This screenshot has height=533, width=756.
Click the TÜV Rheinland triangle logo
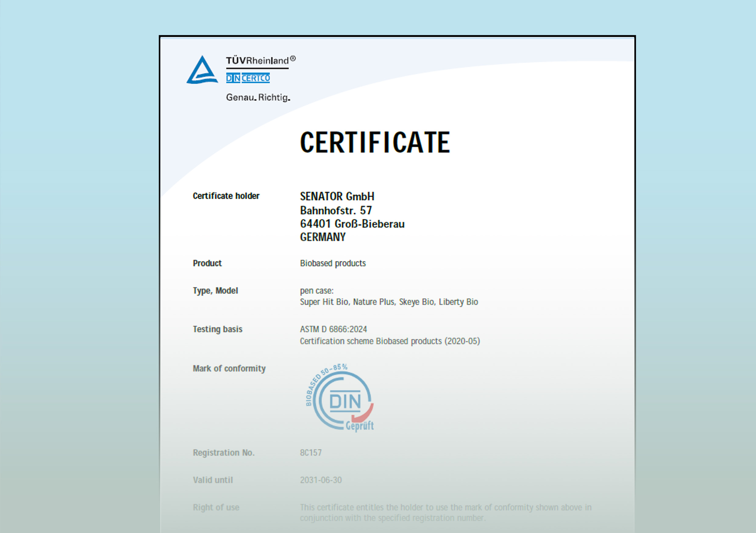(202, 70)
